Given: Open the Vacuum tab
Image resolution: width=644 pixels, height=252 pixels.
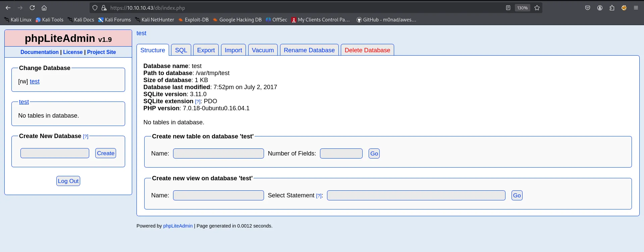Looking at the screenshot, I should click(x=263, y=50).
